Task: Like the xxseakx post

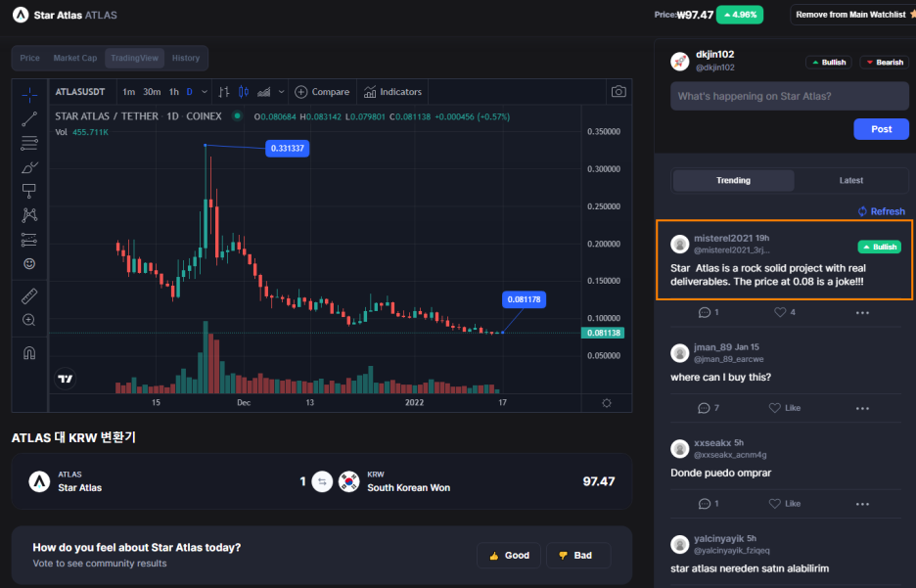Action: (785, 504)
